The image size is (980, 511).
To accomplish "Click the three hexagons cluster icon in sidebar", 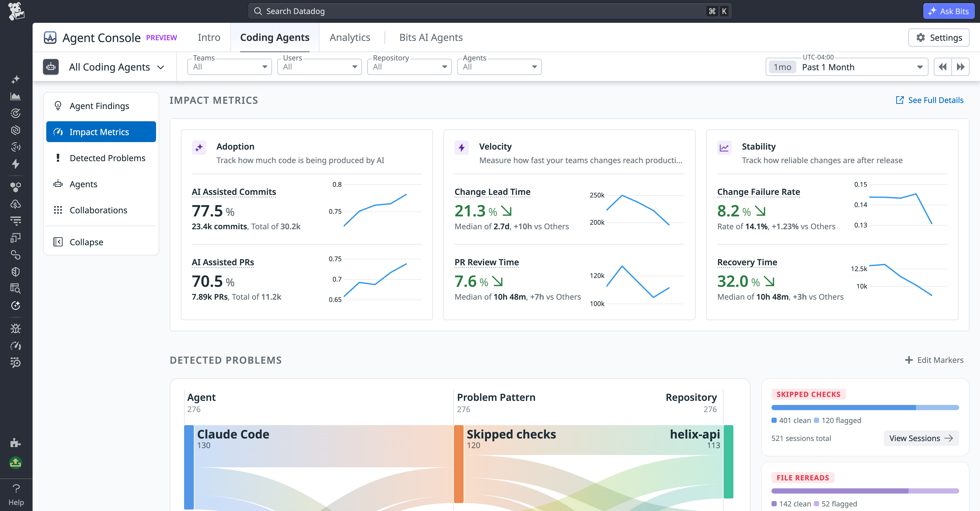I will click(x=16, y=187).
